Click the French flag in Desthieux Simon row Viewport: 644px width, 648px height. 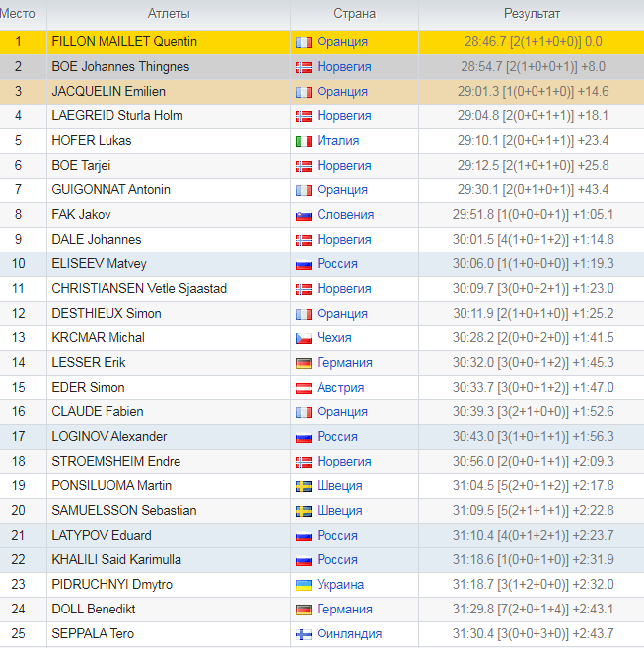[304, 314]
